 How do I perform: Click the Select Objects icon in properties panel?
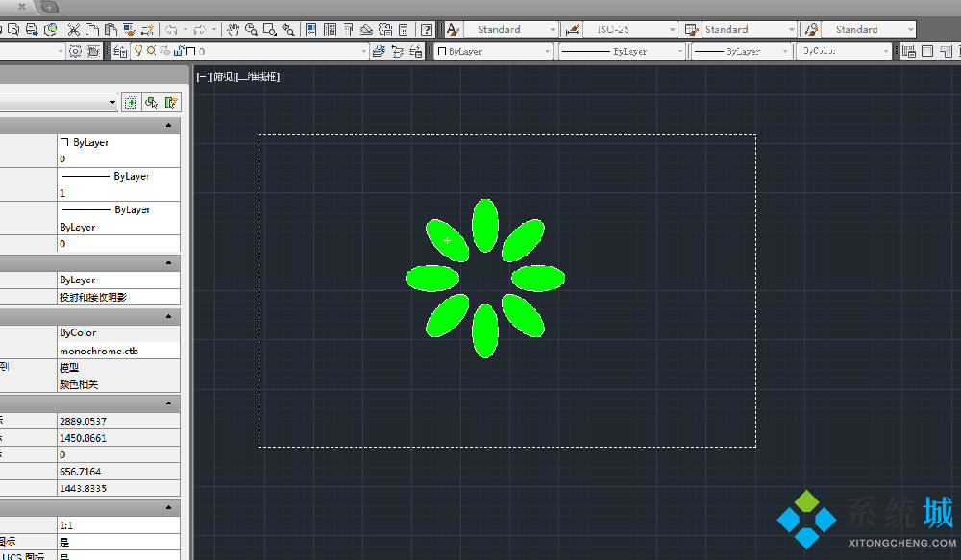152,102
